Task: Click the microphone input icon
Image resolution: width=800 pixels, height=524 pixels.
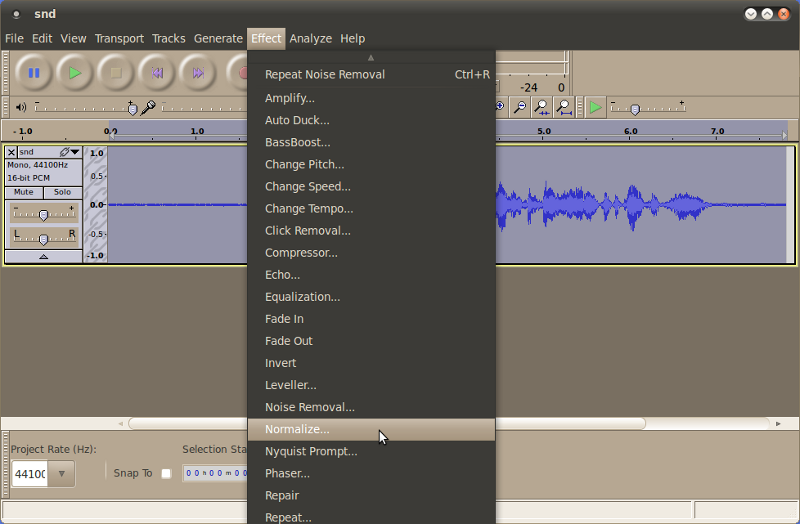Action: (148, 107)
